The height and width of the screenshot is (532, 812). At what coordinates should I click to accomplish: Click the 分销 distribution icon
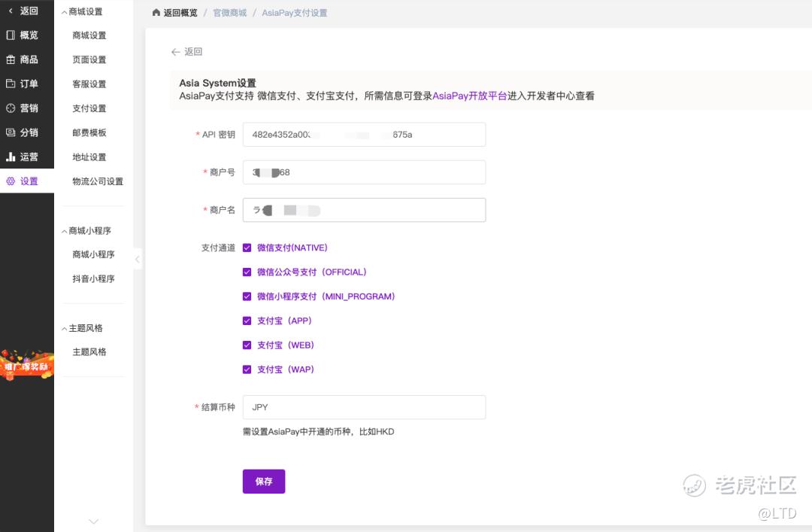[11, 132]
